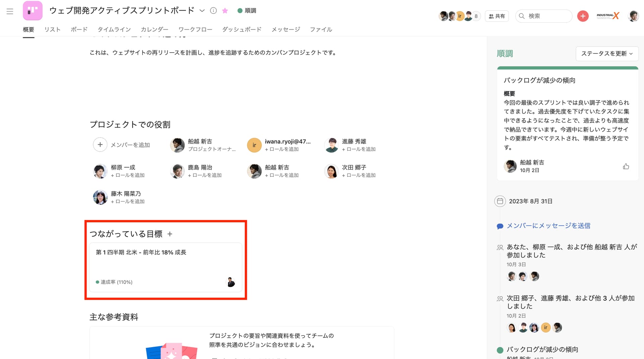Show project info details icon

click(x=213, y=11)
